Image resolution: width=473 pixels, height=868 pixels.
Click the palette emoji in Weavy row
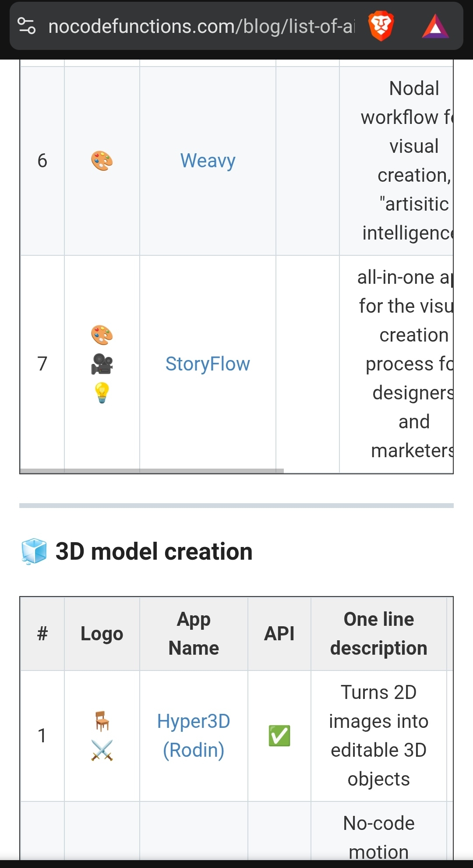(x=102, y=161)
